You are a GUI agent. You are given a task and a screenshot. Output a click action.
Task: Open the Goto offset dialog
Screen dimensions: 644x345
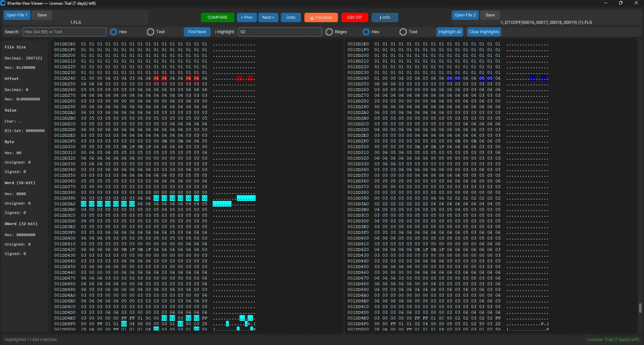[290, 17]
